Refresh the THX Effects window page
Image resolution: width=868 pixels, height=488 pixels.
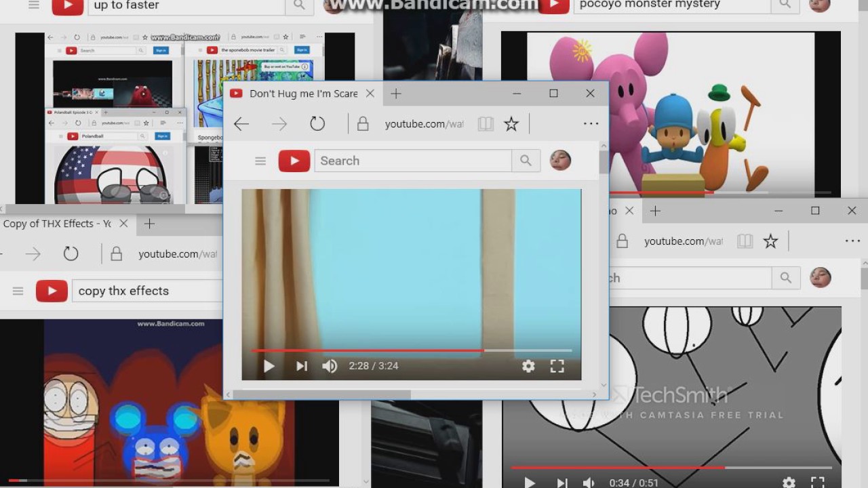coord(71,254)
